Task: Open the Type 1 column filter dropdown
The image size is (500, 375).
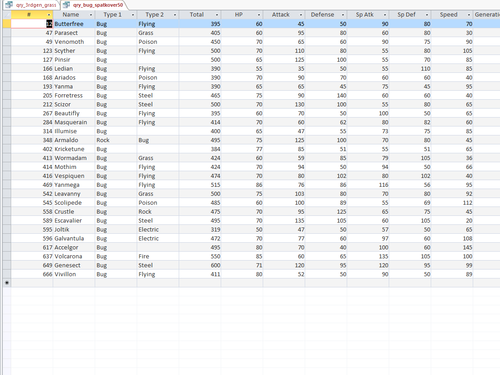Action: [x=133, y=15]
